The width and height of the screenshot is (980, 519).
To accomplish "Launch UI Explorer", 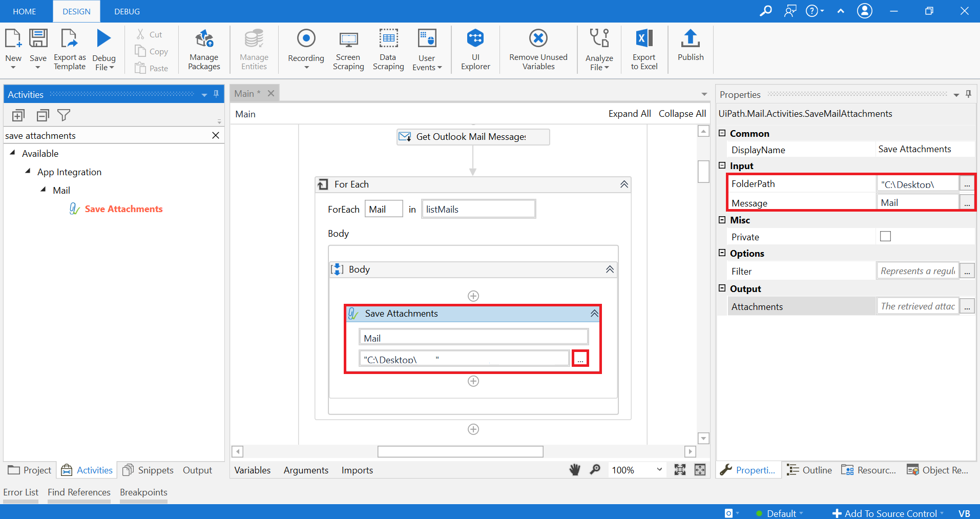I will (475, 50).
